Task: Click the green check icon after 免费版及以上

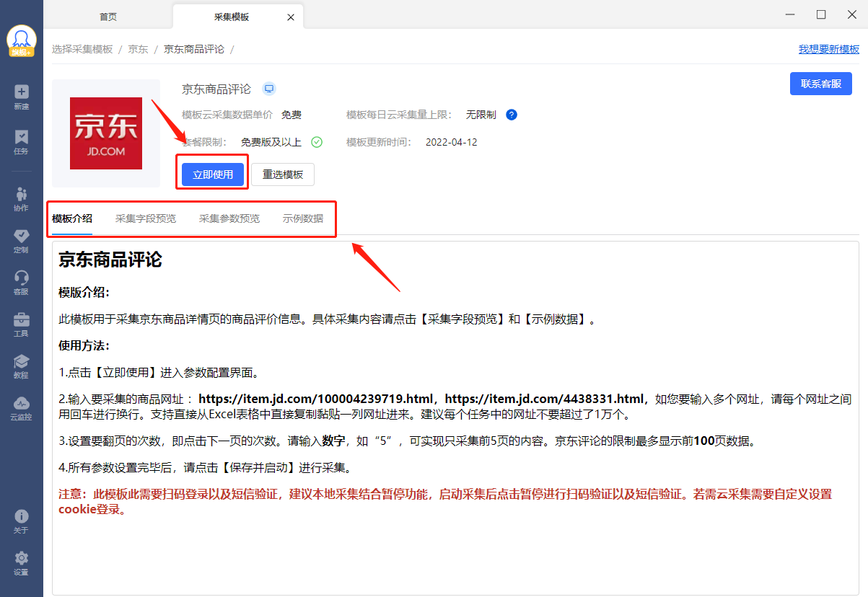Action: 317,142
